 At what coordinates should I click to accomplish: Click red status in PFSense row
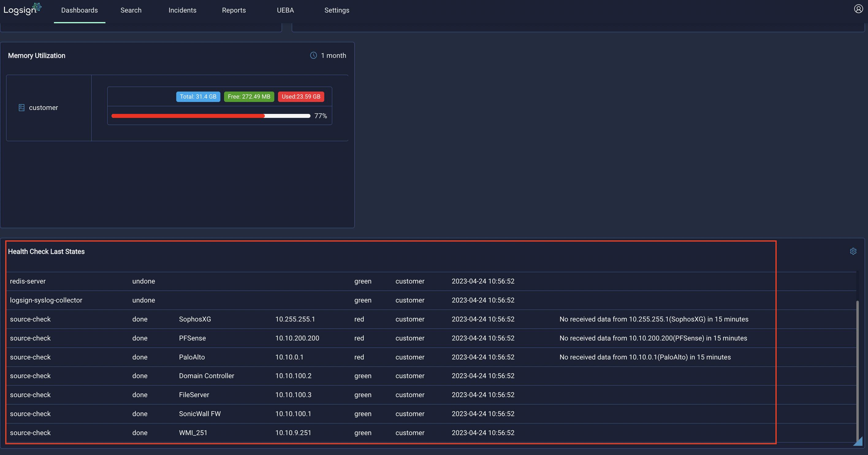[x=359, y=338]
